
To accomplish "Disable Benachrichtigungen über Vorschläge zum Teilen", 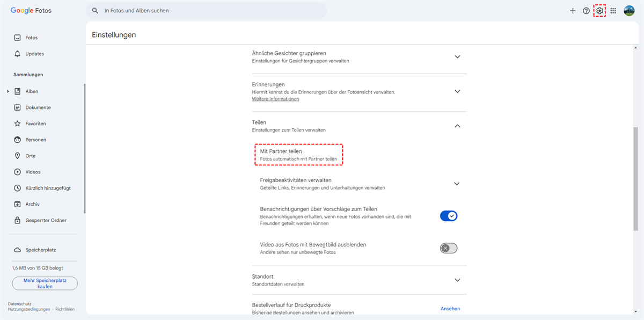I will click(x=448, y=216).
